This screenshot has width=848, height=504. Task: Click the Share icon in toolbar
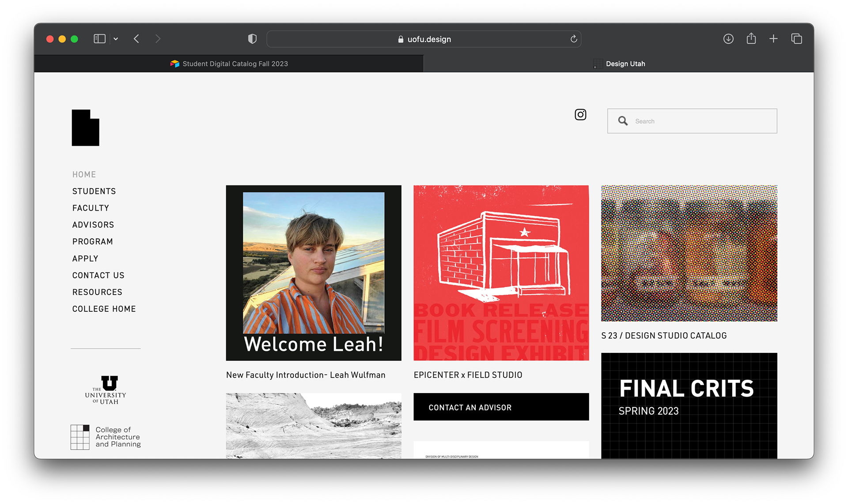tap(751, 39)
